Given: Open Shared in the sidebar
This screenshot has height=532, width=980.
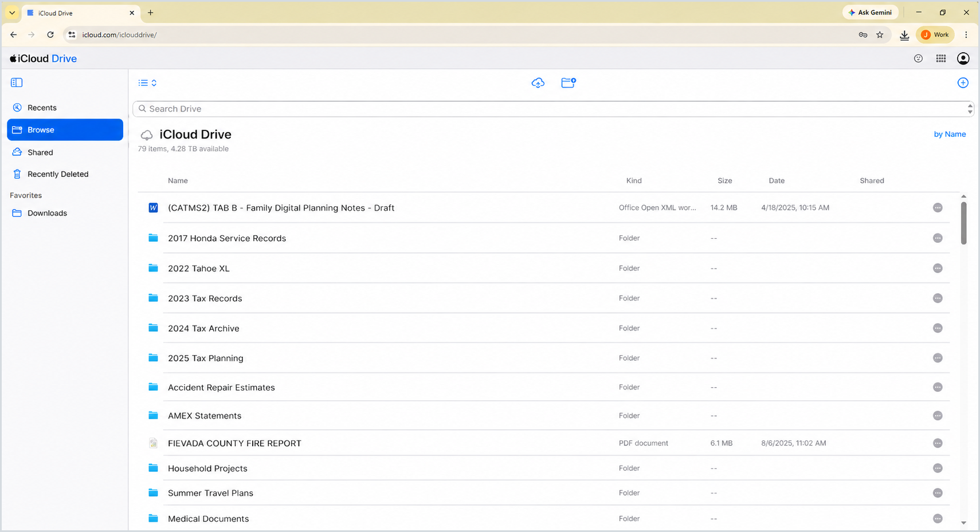Looking at the screenshot, I should point(65,152).
